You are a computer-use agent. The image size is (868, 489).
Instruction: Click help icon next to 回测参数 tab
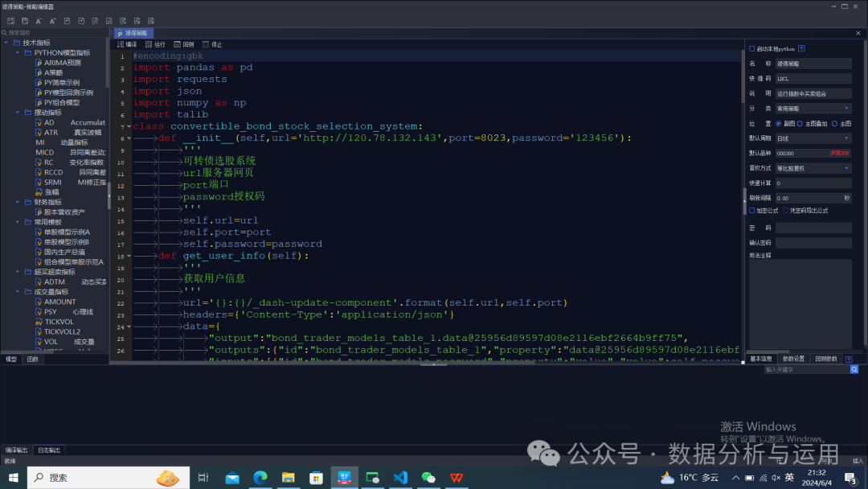(x=849, y=359)
